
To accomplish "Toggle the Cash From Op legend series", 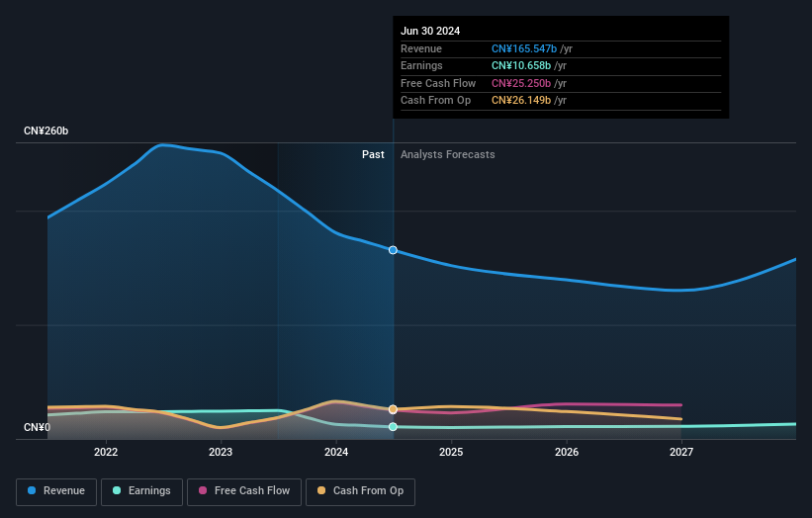I will pyautogui.click(x=360, y=491).
